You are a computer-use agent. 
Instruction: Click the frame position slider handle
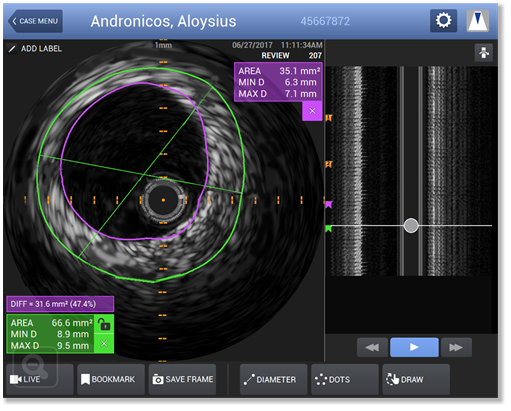[411, 226]
